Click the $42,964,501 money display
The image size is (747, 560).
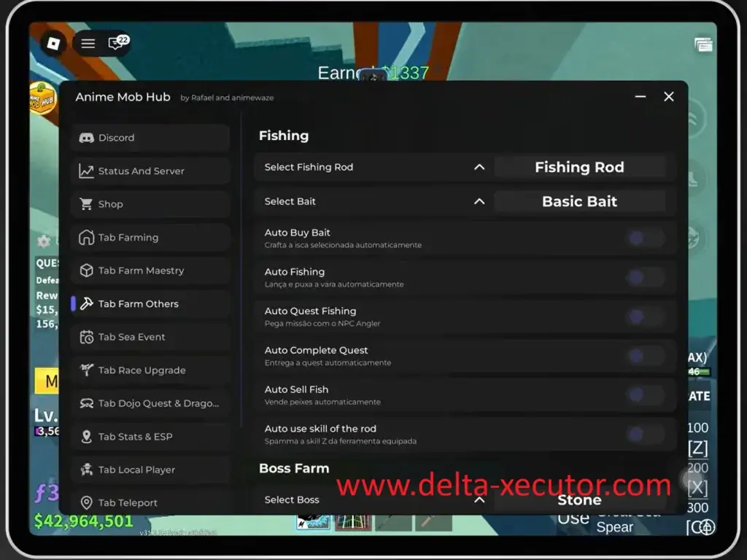[84, 521]
